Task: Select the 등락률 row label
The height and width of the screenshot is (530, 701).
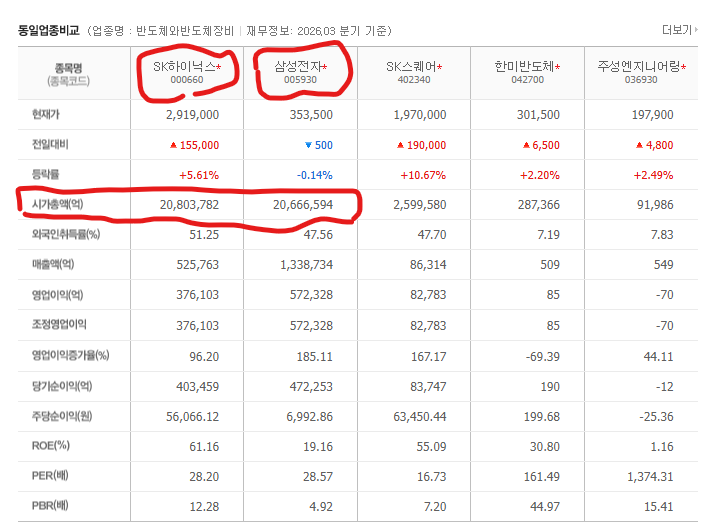Action: (45, 174)
